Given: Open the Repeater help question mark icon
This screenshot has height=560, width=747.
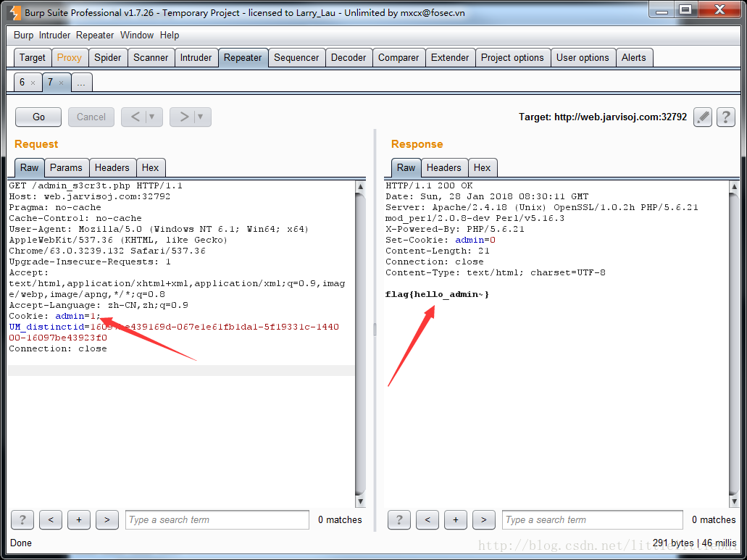Looking at the screenshot, I should coord(725,117).
